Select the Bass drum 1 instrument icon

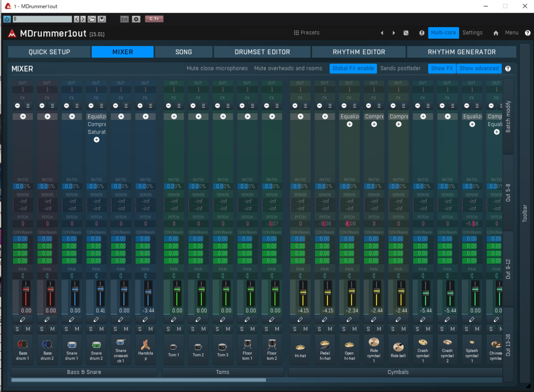(x=23, y=345)
